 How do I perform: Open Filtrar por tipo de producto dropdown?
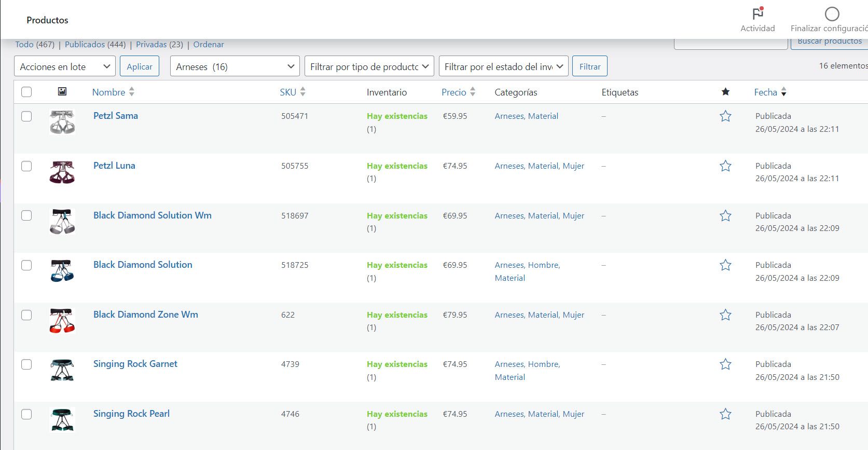[x=369, y=66]
